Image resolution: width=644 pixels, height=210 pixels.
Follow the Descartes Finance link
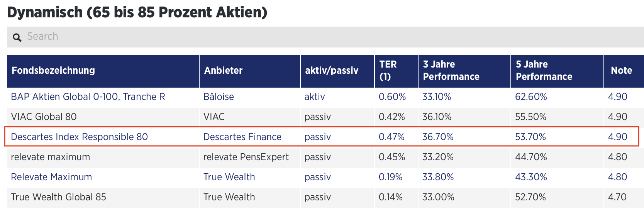tap(242, 137)
